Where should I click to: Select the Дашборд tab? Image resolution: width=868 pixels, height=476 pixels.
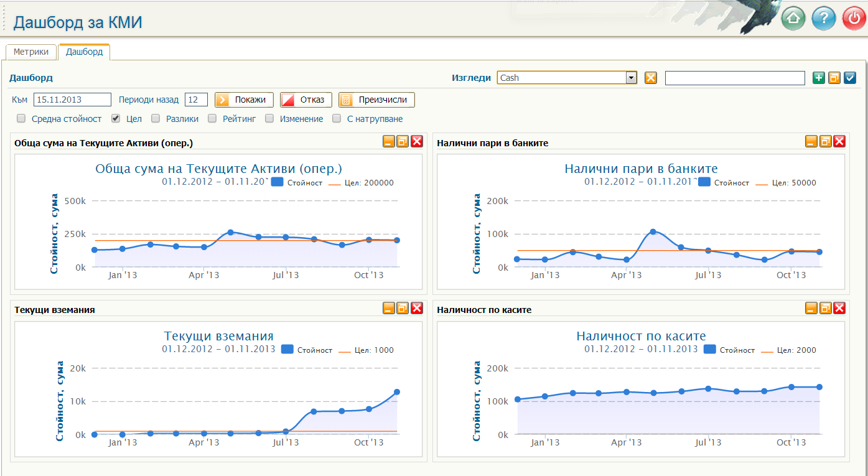pyautogui.click(x=84, y=52)
